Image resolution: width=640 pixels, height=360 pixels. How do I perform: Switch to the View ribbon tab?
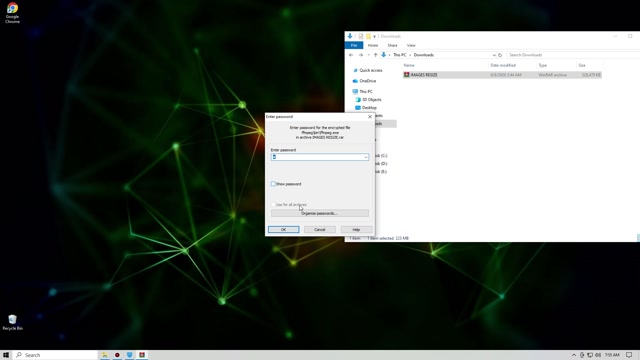point(411,45)
